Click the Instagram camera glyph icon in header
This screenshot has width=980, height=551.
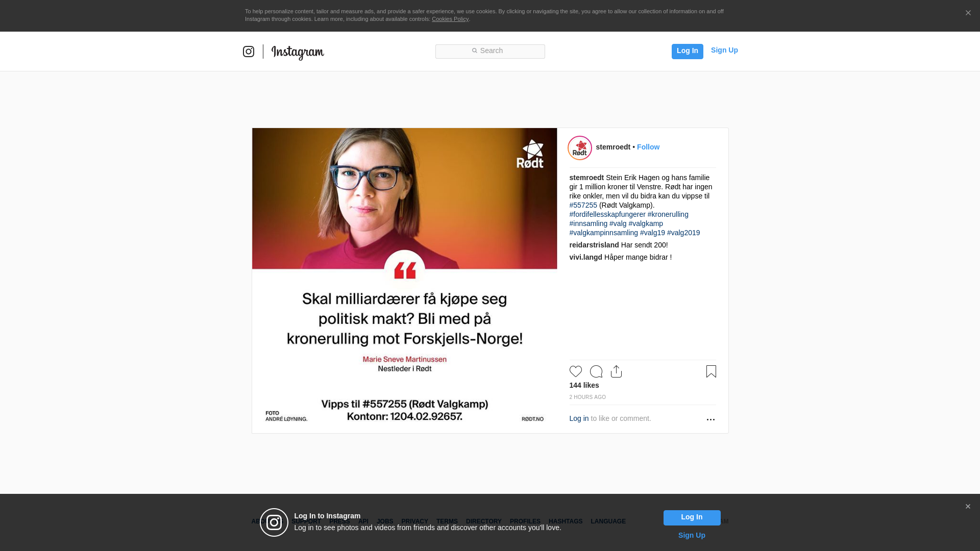(x=249, y=52)
